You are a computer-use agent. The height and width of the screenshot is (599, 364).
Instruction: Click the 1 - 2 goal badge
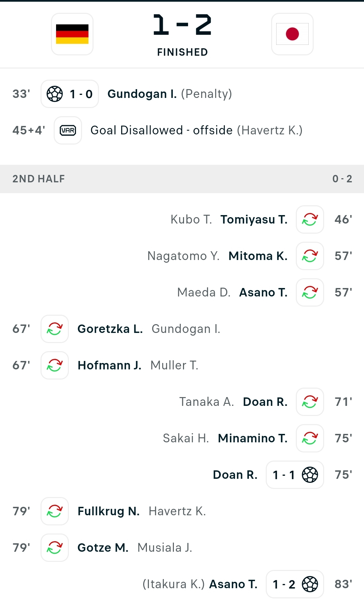coord(295,584)
